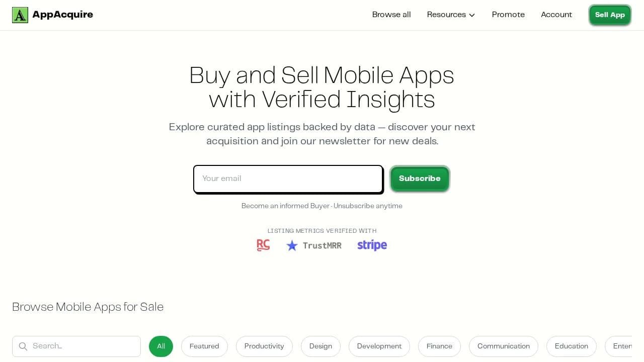Click the Sell App button
644x362 pixels.
tap(610, 15)
